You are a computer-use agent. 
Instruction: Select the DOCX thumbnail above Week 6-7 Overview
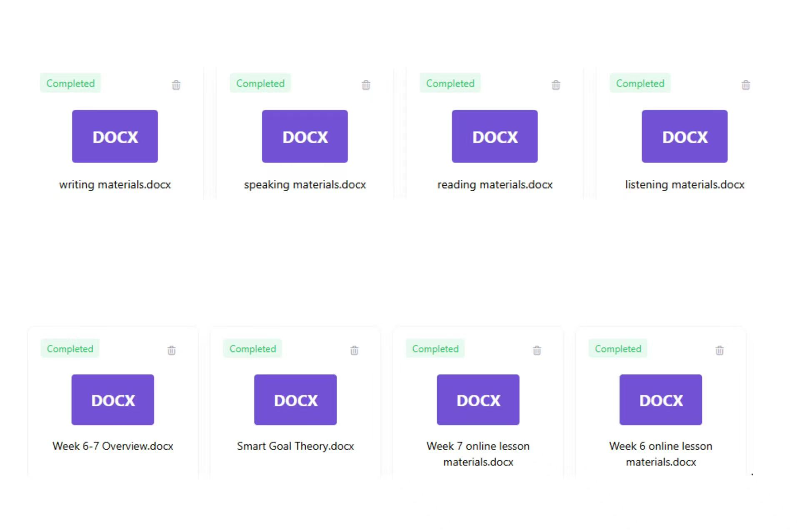[x=113, y=400]
